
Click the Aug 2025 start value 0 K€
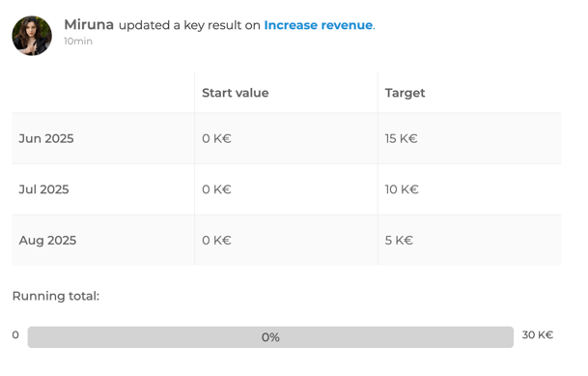[216, 240]
